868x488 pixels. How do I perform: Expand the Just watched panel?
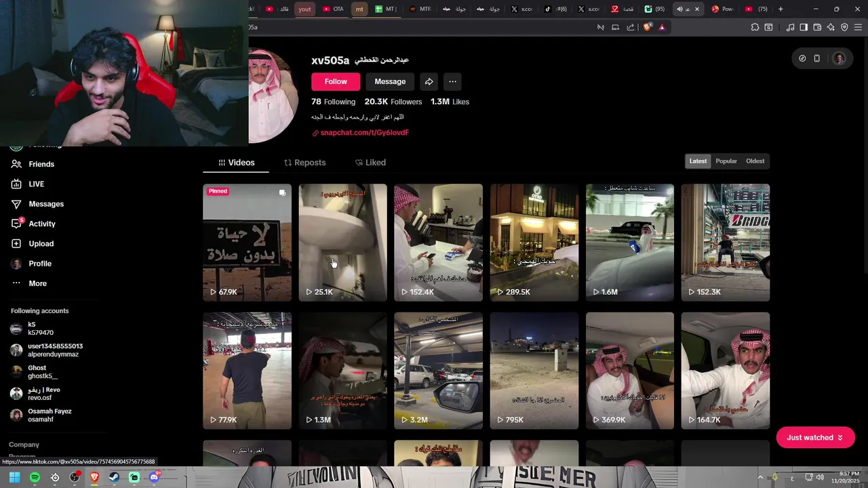(815, 438)
